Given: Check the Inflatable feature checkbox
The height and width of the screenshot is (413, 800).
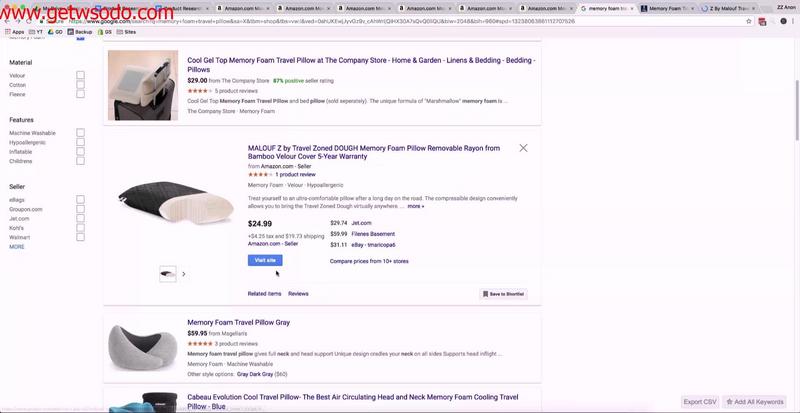Looking at the screenshot, I should 80,152.
